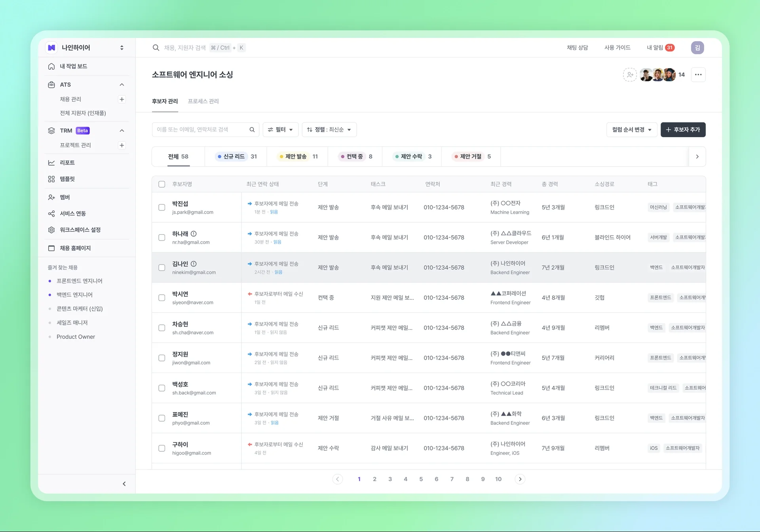This screenshot has width=760, height=532.
Task: Tick the checkbox for 박진섭 row
Action: (162, 207)
